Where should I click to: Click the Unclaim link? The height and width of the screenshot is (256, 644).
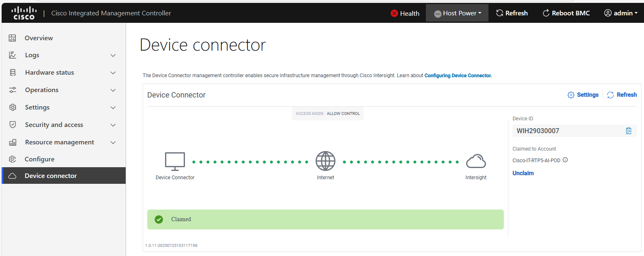point(523,173)
